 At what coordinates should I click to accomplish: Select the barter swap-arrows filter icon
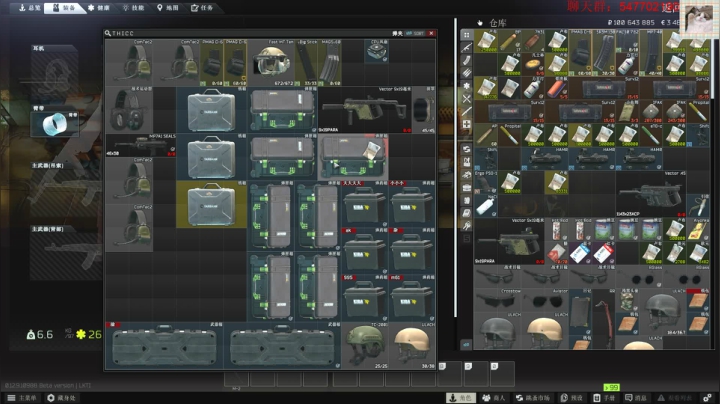[x=467, y=149]
